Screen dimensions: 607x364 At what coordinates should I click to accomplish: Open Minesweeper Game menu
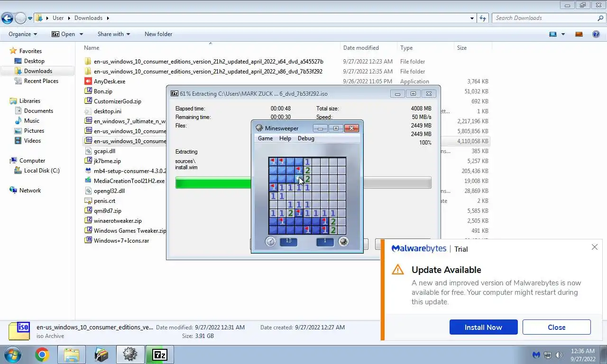click(x=265, y=138)
